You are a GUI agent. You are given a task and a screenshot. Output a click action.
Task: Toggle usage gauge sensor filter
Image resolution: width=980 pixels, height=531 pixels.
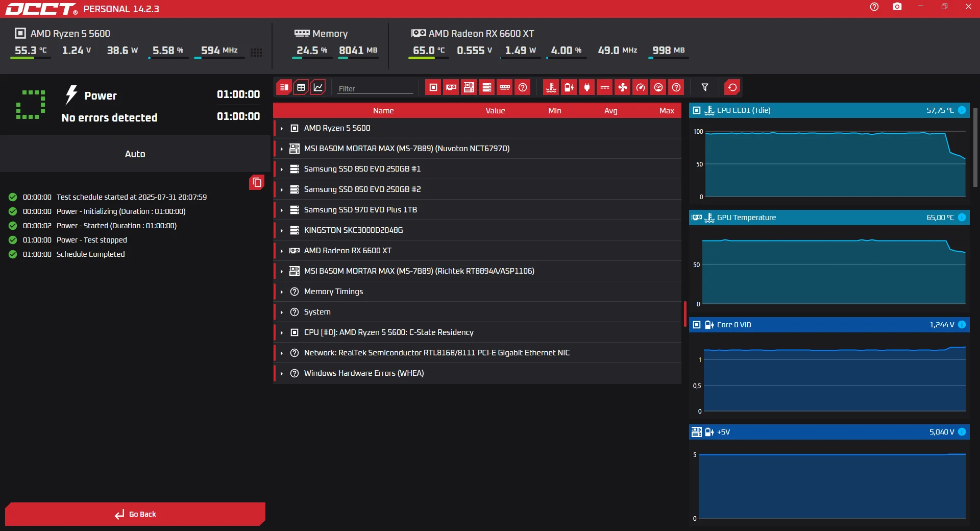pos(658,87)
